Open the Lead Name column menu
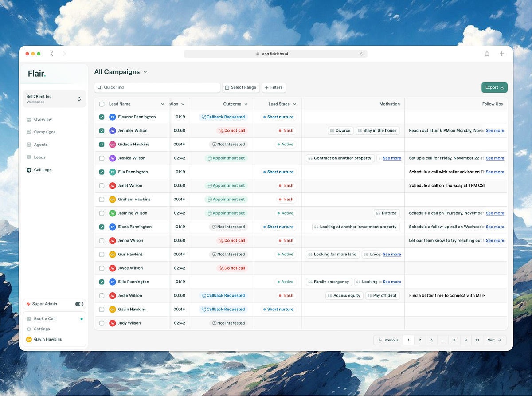Viewport: 532px width, 396px height. 162,104
